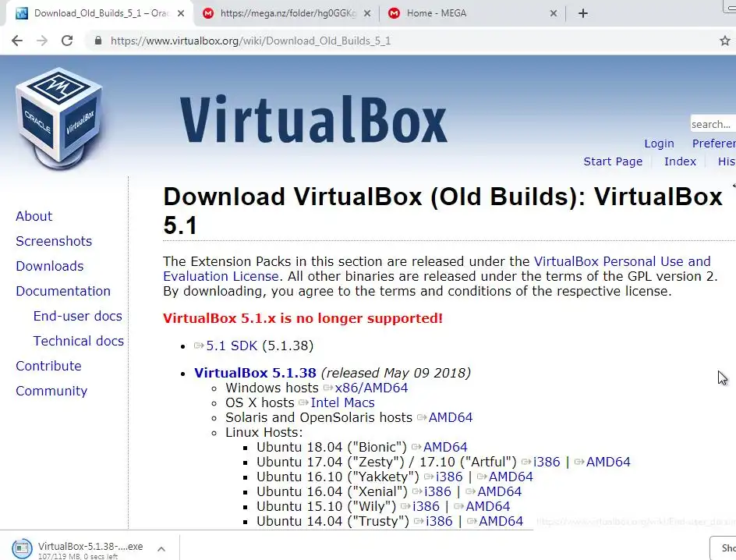Close the Download_Old_Builds_5_1 tab

click(181, 13)
